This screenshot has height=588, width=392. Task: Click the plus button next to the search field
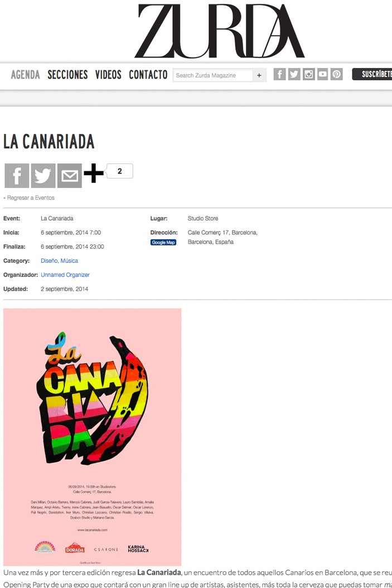259,75
